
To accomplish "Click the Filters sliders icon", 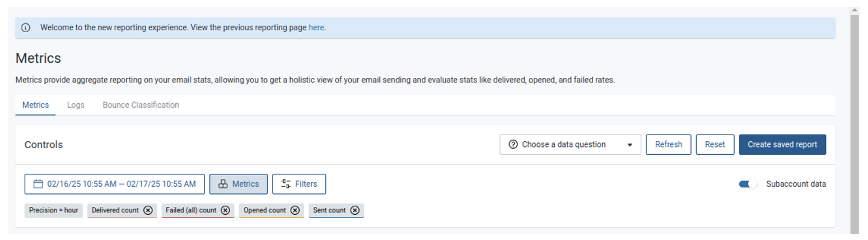I will (x=286, y=184).
